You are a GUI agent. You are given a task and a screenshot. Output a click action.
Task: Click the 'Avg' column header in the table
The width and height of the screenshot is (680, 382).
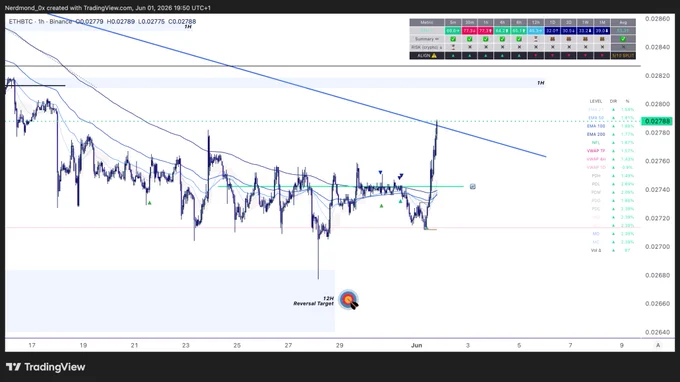click(623, 22)
